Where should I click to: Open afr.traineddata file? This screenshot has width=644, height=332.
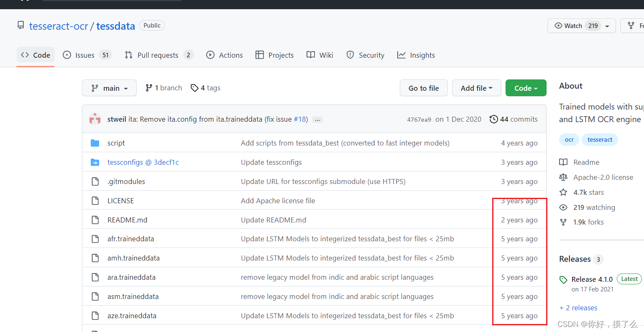coord(131,239)
